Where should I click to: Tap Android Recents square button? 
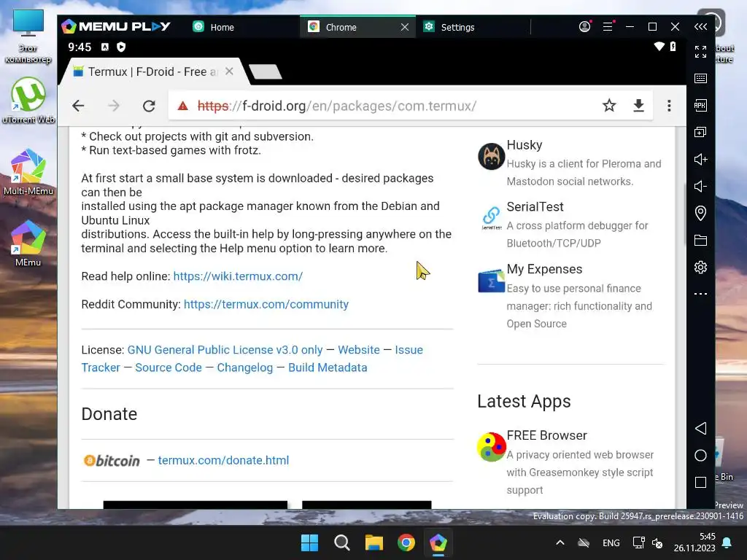coord(700,483)
